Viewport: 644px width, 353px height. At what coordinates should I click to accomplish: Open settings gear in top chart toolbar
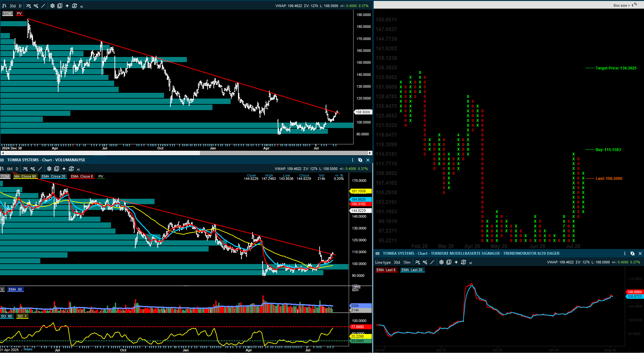[x=52, y=6]
